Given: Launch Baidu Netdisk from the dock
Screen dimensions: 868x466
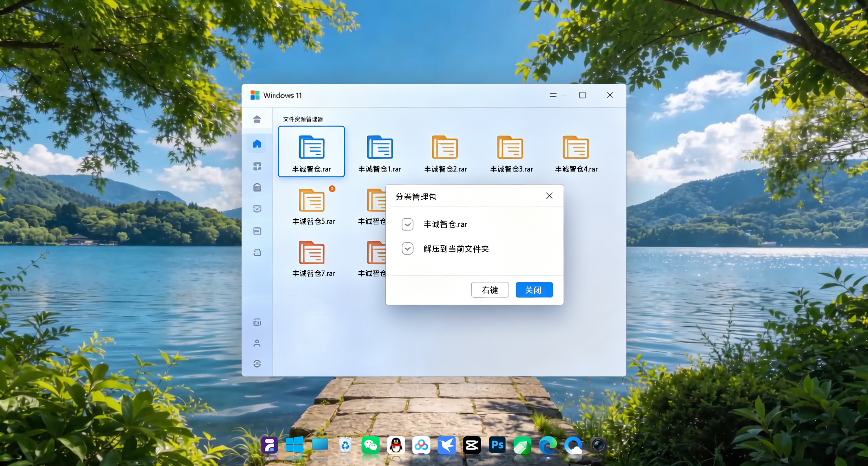Looking at the screenshot, I should tap(421, 445).
